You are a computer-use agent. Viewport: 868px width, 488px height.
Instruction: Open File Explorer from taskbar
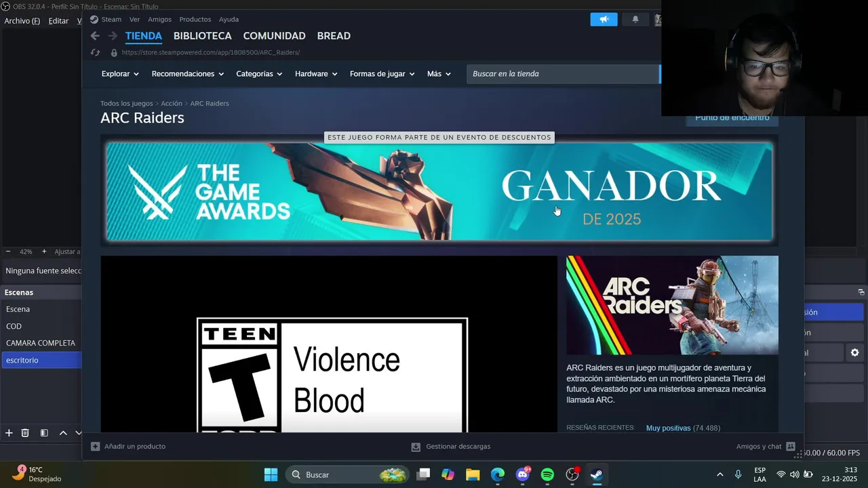click(x=473, y=474)
